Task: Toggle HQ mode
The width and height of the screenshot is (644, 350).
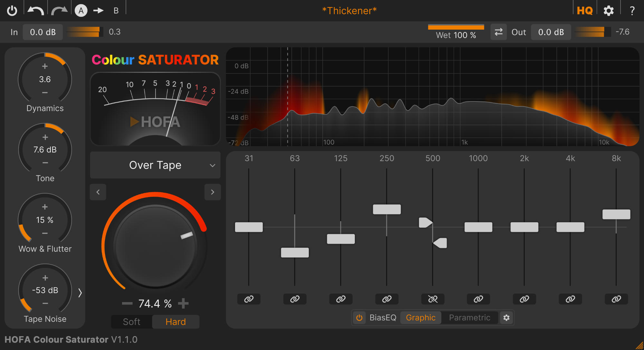Action: tap(584, 11)
